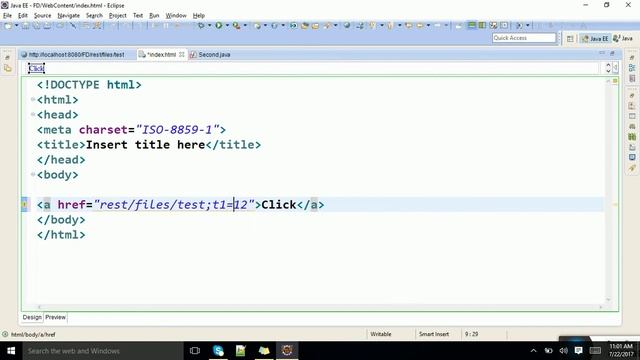Open the File menu
The image size is (640, 360).
click(x=7, y=16)
